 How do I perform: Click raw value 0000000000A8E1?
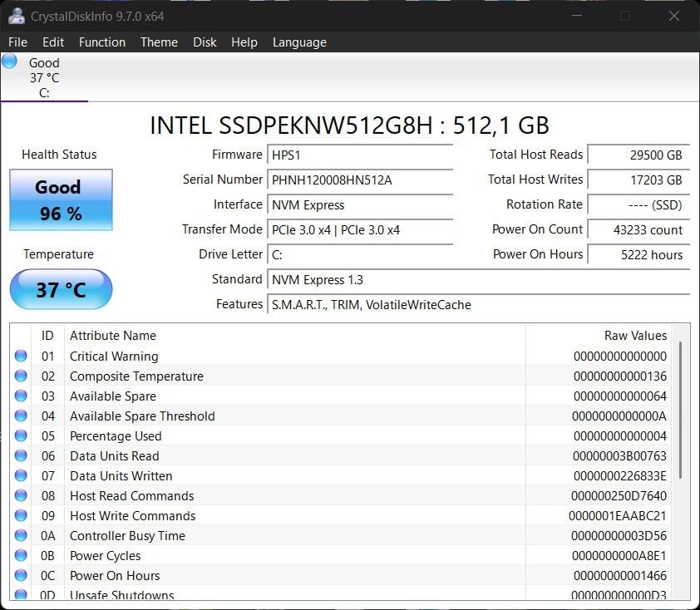[619, 555]
